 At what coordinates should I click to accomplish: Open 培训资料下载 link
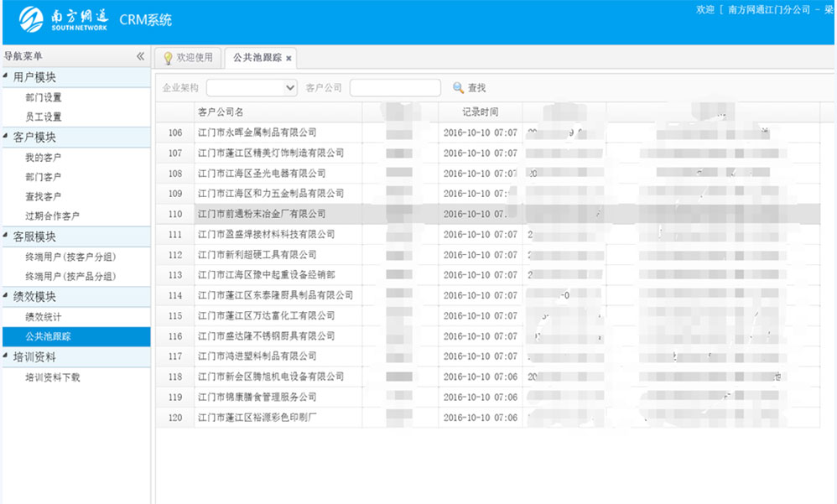[x=53, y=377]
